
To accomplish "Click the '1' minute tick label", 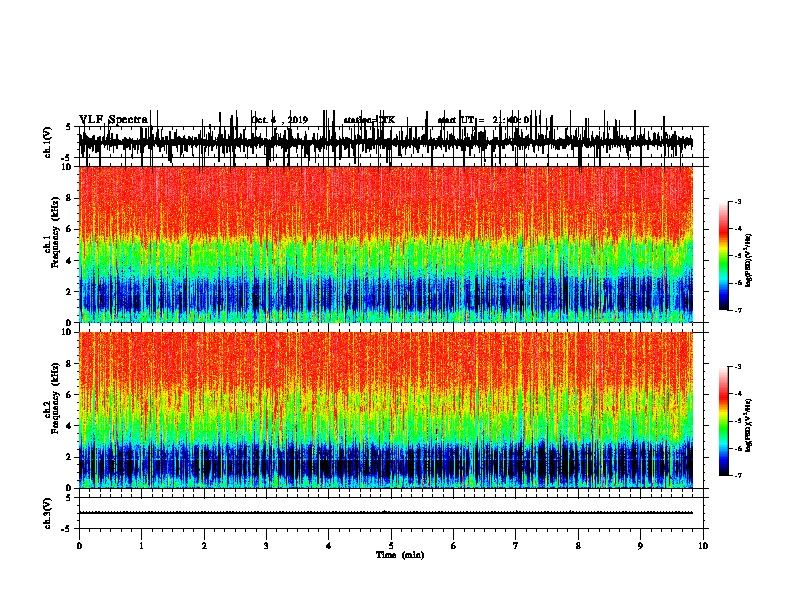I will [141, 546].
